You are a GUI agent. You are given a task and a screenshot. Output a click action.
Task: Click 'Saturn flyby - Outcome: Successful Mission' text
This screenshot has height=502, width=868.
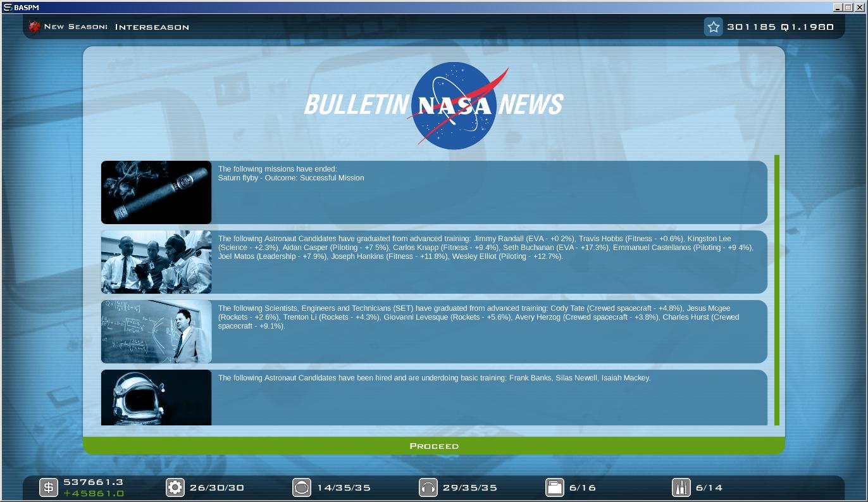291,178
